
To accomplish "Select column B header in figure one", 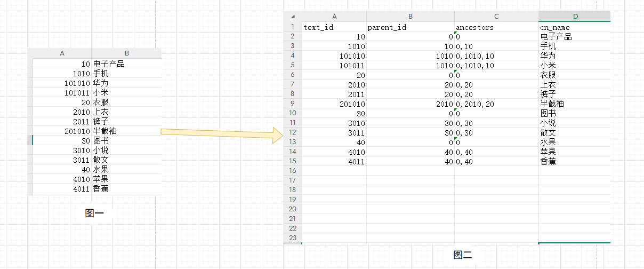I will point(126,53).
